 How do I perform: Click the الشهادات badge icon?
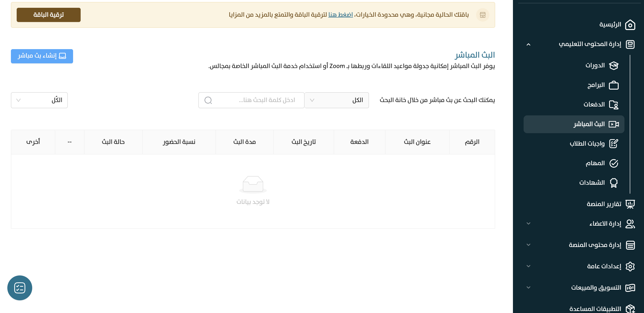(614, 183)
